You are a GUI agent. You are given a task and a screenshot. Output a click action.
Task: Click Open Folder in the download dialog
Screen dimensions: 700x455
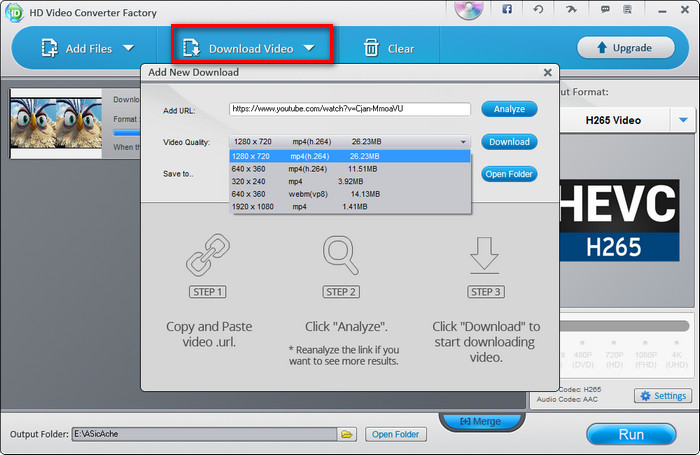(509, 174)
